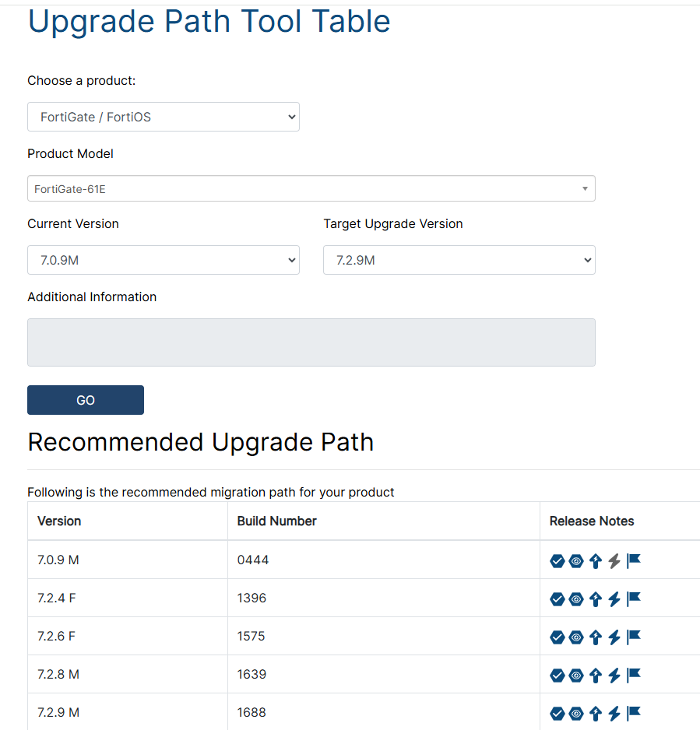Click the checkmark badge icon for 7.0.9 M
The height and width of the screenshot is (730, 700).
click(557, 561)
